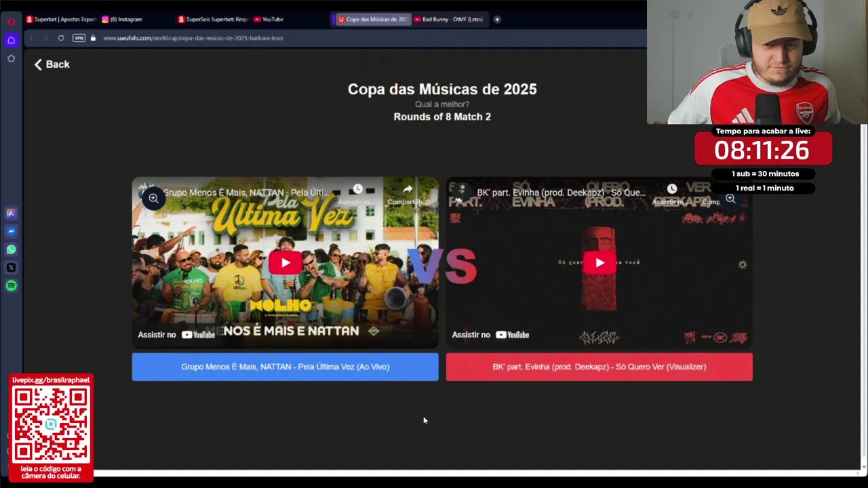This screenshot has width=868, height=488.
Task: Open left video title Grupo Menos É Mais
Action: [x=246, y=192]
